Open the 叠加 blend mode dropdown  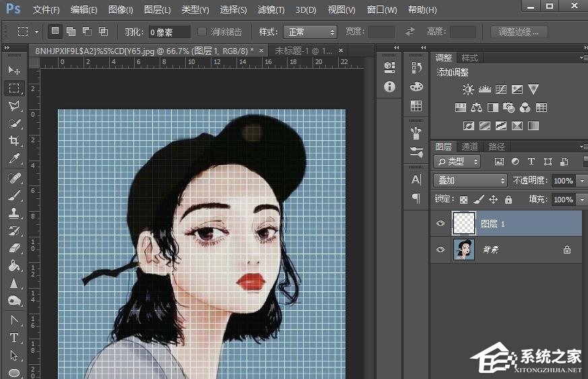point(471,181)
